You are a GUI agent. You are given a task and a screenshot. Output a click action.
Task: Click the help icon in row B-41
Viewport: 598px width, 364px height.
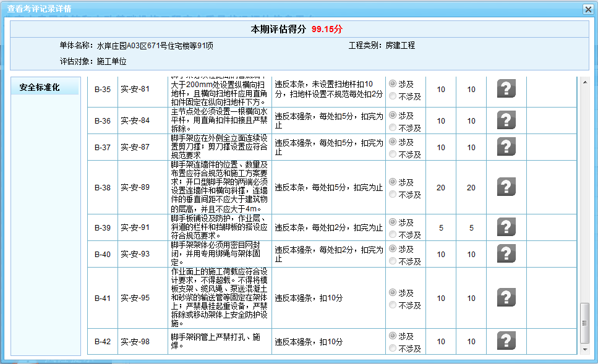[506, 298]
